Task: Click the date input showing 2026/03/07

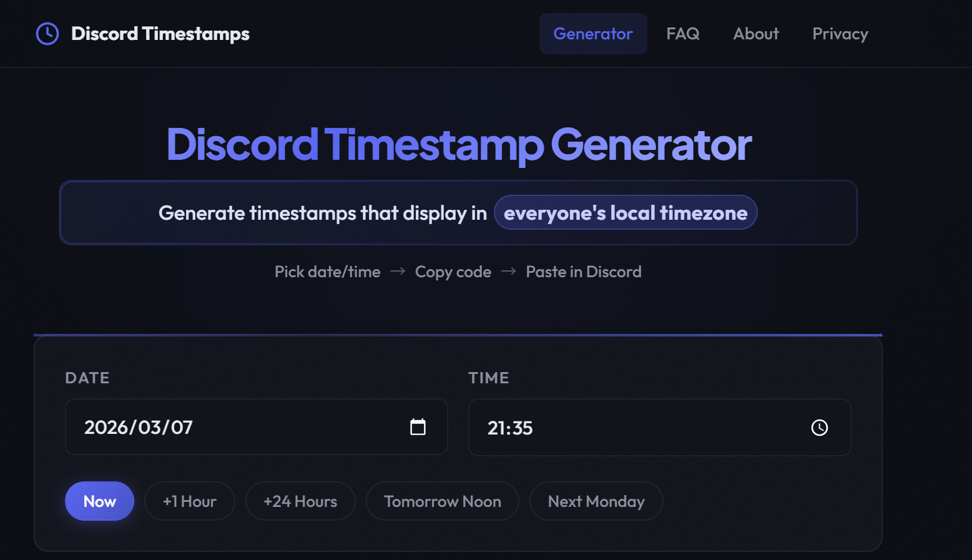Action: click(218, 427)
